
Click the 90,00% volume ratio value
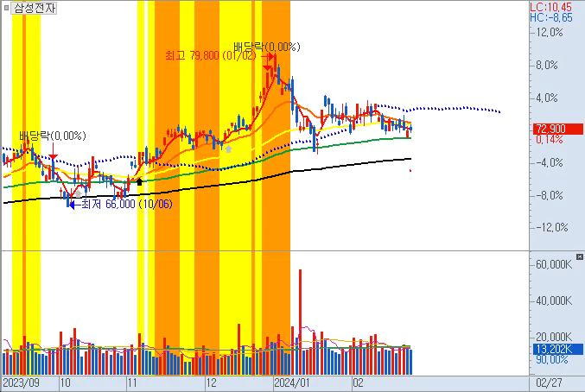[552, 360]
